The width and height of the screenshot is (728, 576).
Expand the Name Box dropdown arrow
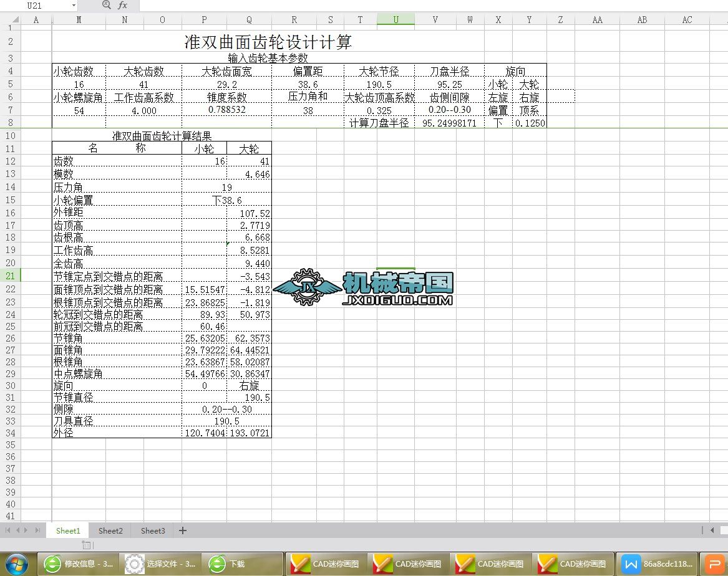click(74, 6)
